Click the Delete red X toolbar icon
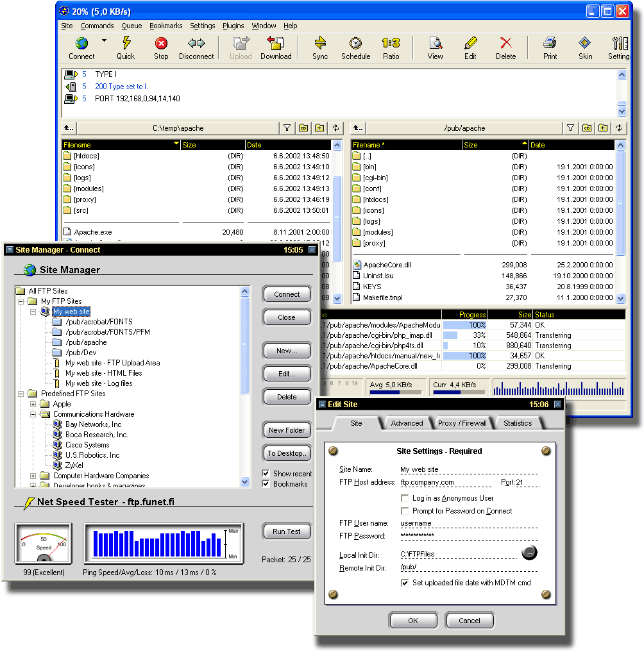Image resolution: width=644 pixels, height=652 pixels. click(x=506, y=43)
